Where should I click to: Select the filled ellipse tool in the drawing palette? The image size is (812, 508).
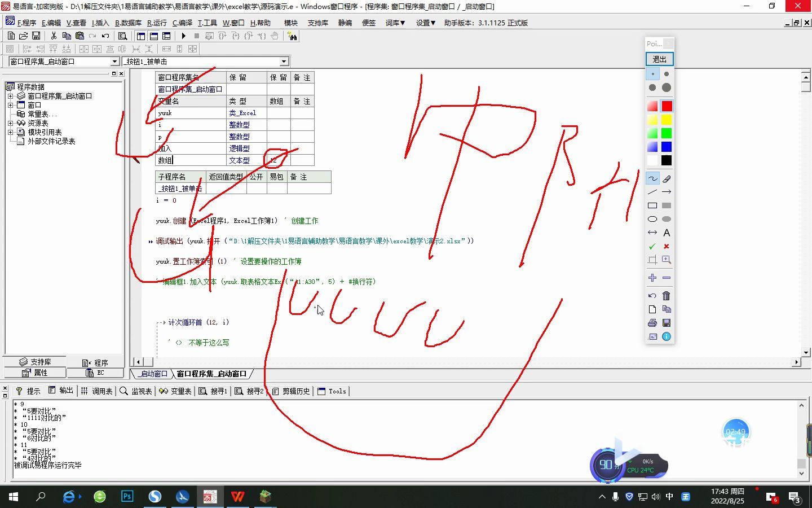point(667,219)
